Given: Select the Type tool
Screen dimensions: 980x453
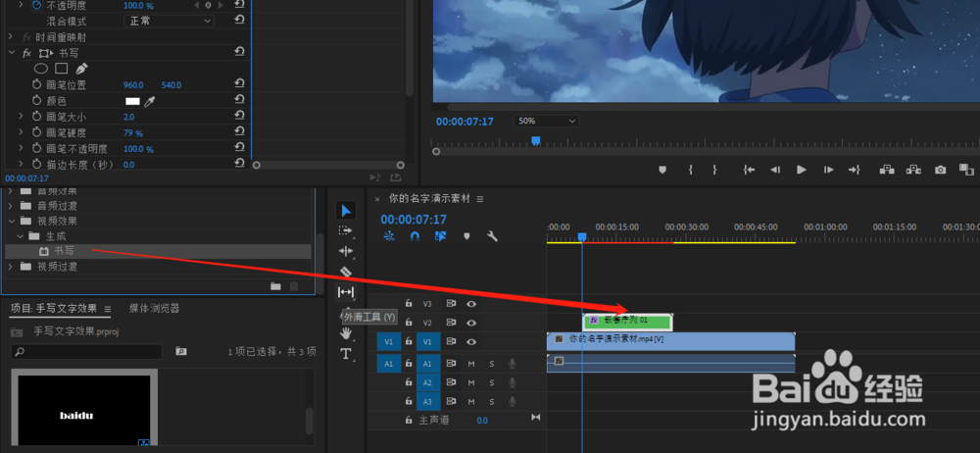Looking at the screenshot, I should pyautogui.click(x=346, y=354).
